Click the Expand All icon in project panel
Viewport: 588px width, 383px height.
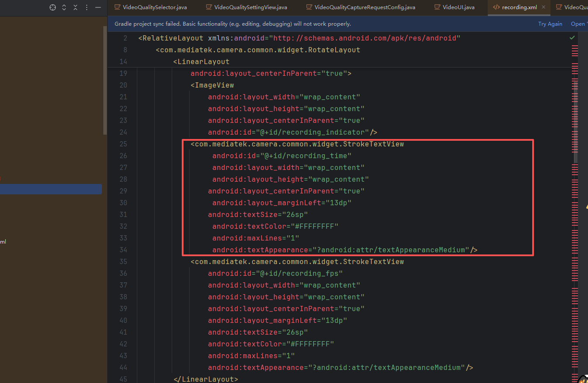(x=64, y=7)
